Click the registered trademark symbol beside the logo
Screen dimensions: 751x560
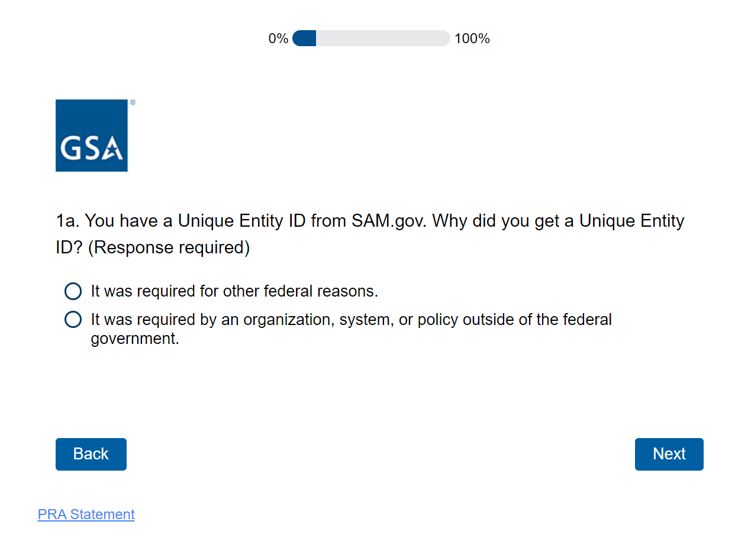point(133,102)
